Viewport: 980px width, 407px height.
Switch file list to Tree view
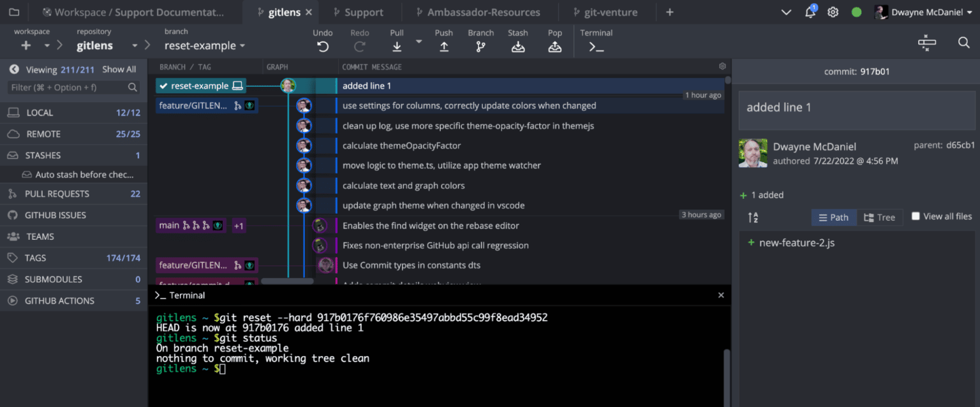(x=879, y=218)
